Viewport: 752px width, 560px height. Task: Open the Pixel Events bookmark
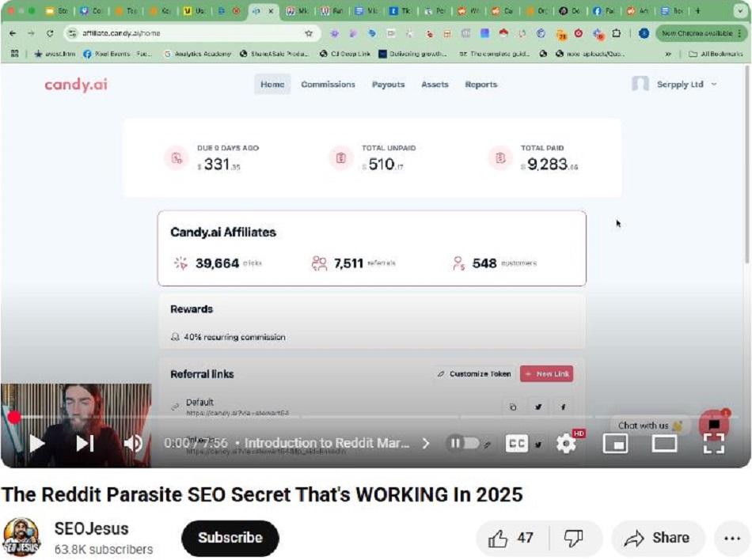pos(117,54)
